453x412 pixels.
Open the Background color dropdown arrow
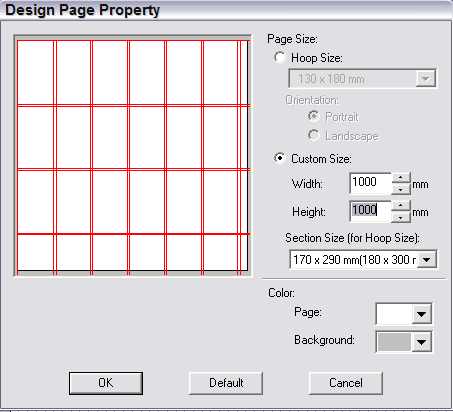point(421,342)
